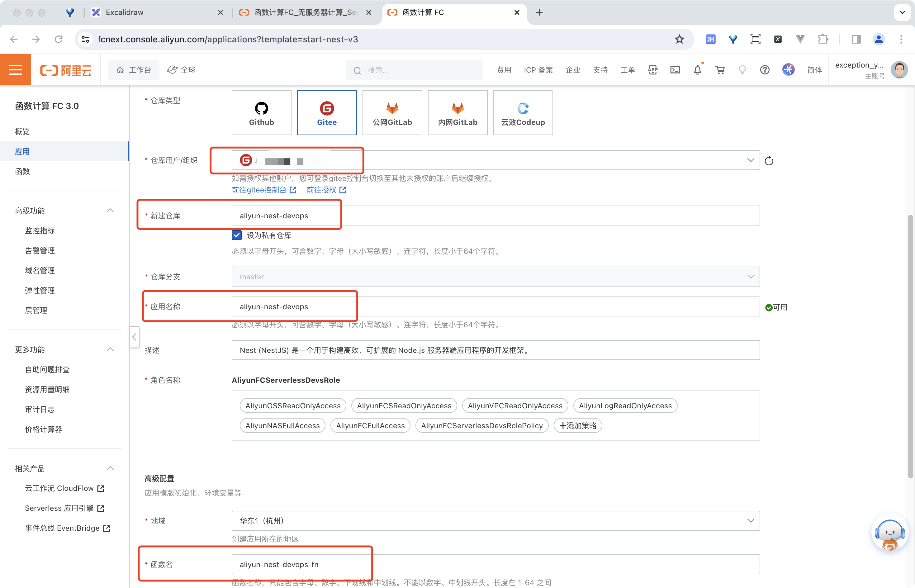
Task: Open the 工作台 workbench button
Action: [134, 70]
